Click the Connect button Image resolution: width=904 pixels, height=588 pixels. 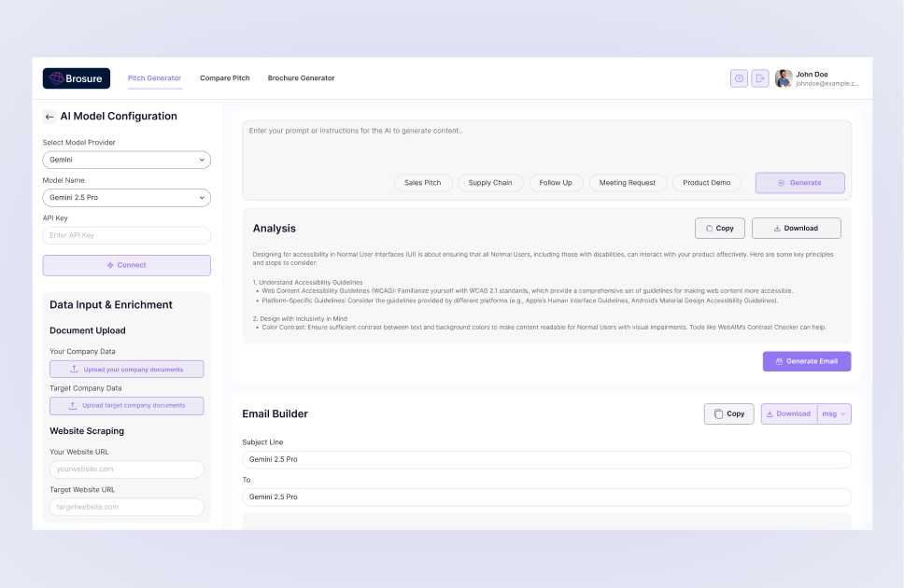126,265
